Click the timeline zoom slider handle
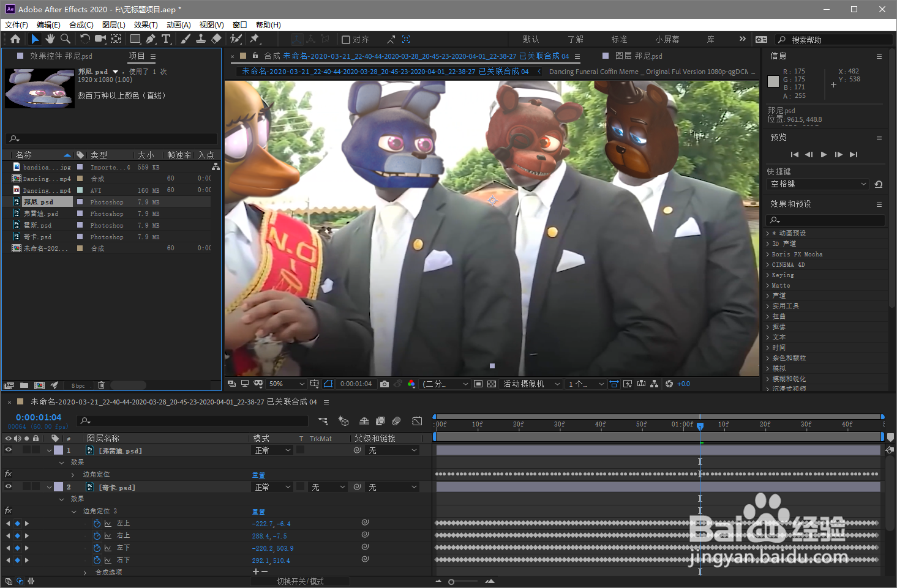This screenshot has height=588, width=897. click(451, 582)
